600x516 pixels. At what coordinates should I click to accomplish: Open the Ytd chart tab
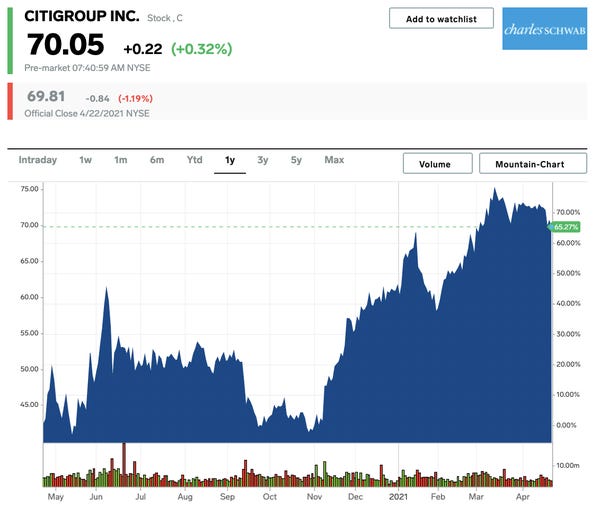pyautogui.click(x=194, y=160)
